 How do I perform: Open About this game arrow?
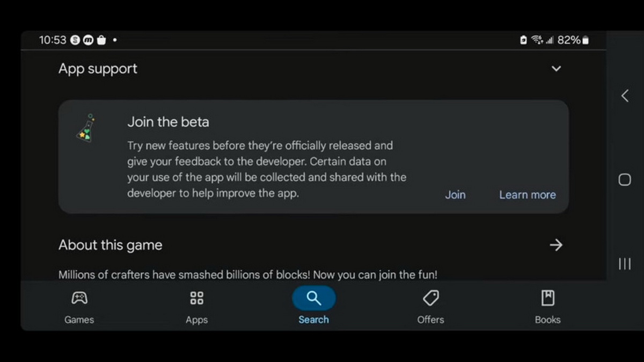coord(556,245)
